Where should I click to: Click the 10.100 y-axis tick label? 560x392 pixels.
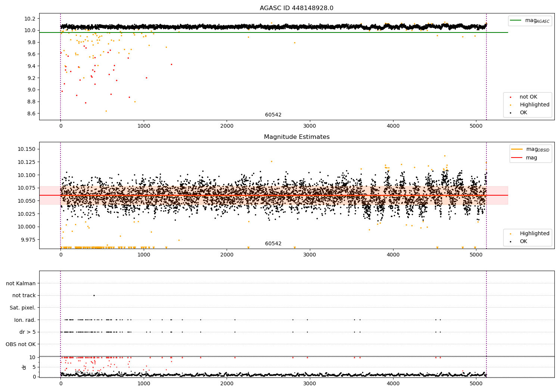click(27, 175)
